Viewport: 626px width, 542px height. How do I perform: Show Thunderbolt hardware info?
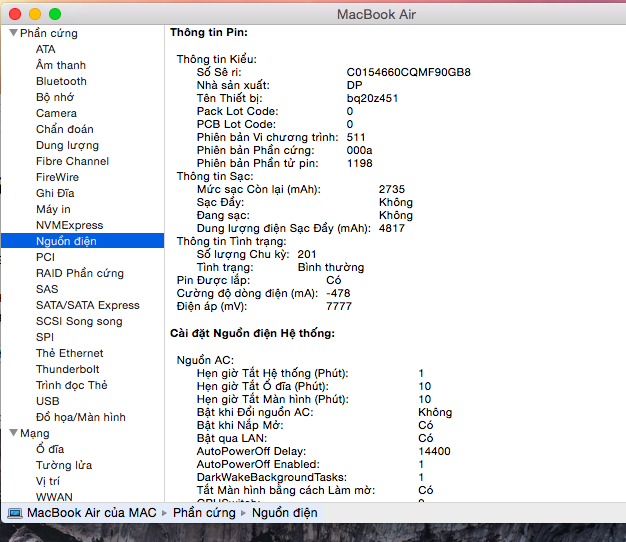coord(67,369)
